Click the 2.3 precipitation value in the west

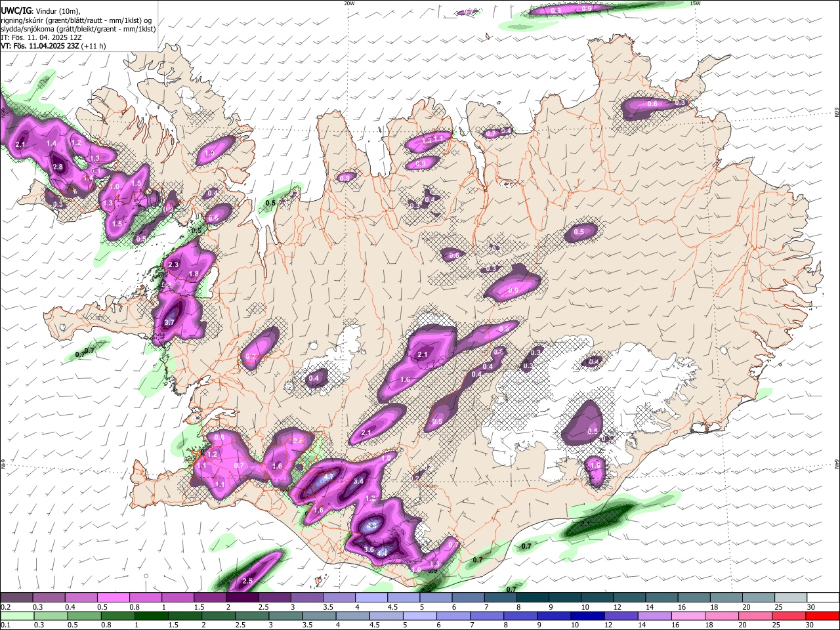173,264
